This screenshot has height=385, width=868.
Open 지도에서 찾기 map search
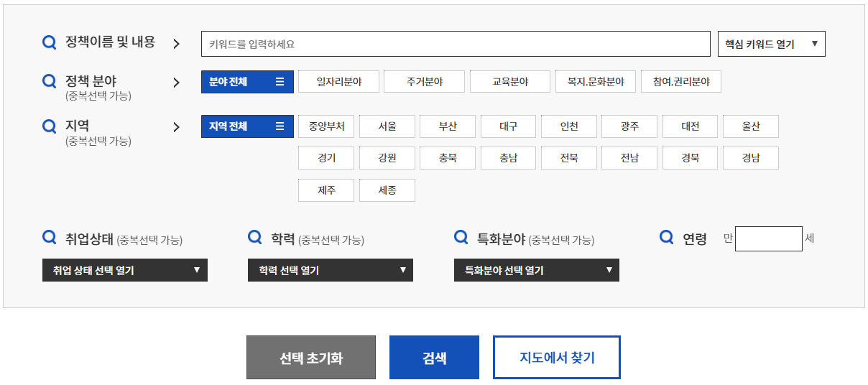(x=557, y=358)
